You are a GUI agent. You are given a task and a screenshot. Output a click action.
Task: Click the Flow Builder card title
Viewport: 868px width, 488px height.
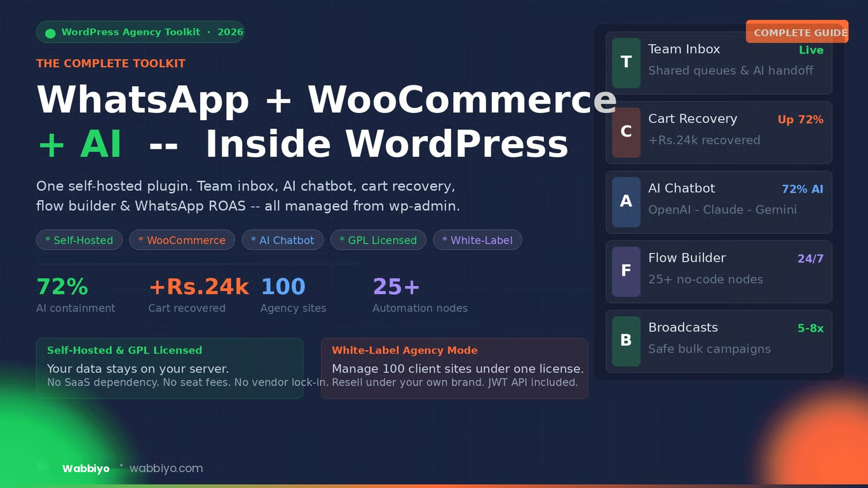(x=687, y=258)
